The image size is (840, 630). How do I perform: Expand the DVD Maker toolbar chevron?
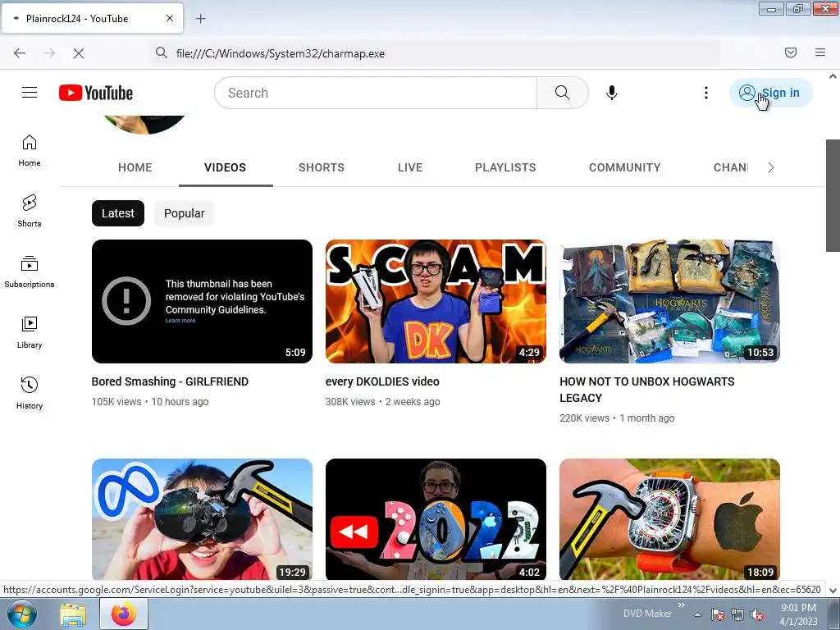[x=682, y=605]
